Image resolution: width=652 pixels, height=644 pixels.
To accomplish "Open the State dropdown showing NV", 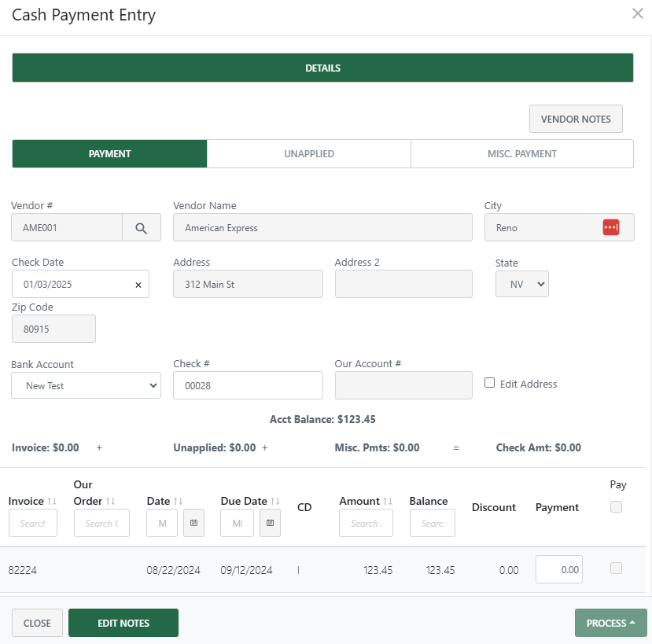I will tap(521, 284).
